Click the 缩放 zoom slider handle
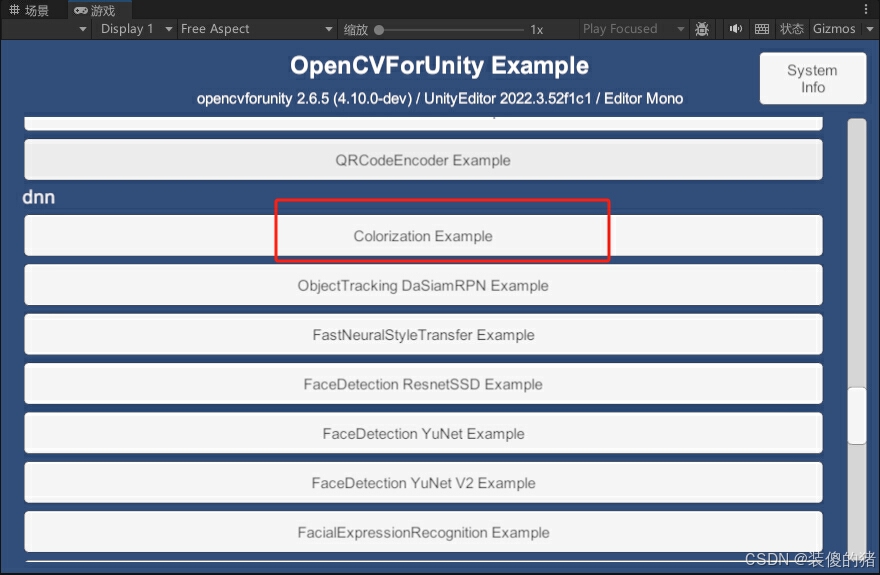Viewport: 880px width, 575px height. tap(379, 30)
